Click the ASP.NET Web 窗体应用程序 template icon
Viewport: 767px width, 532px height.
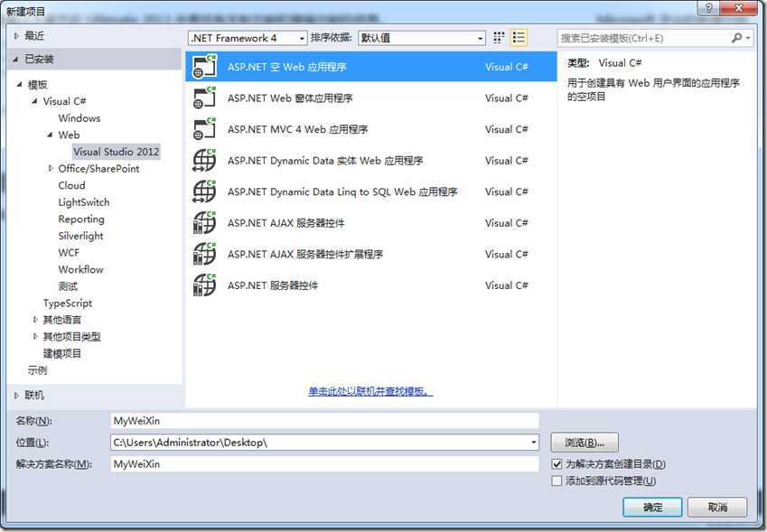pyautogui.click(x=204, y=98)
